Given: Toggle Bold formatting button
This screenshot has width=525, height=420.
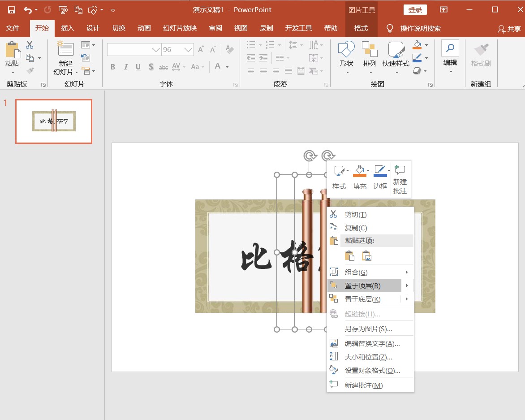Looking at the screenshot, I should [113, 67].
